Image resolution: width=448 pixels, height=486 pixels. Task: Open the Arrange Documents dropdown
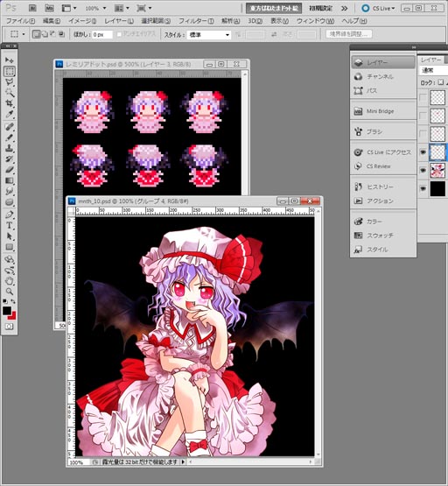pyautogui.click(x=122, y=9)
